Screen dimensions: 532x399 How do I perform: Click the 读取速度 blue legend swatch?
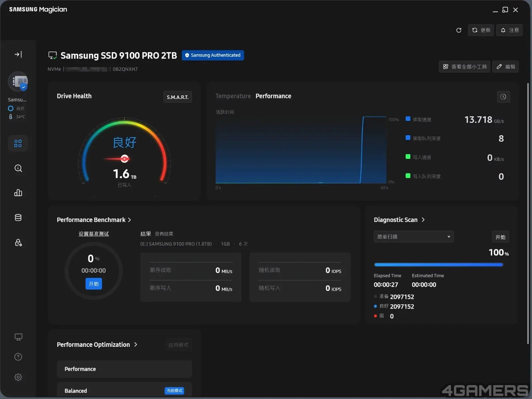coord(408,119)
